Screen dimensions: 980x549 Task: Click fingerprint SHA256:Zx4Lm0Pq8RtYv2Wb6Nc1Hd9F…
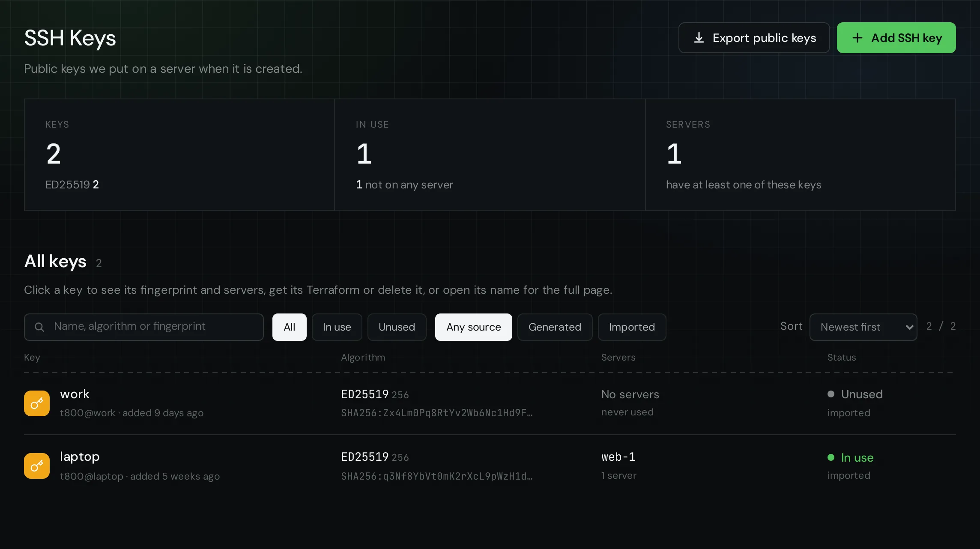click(437, 413)
